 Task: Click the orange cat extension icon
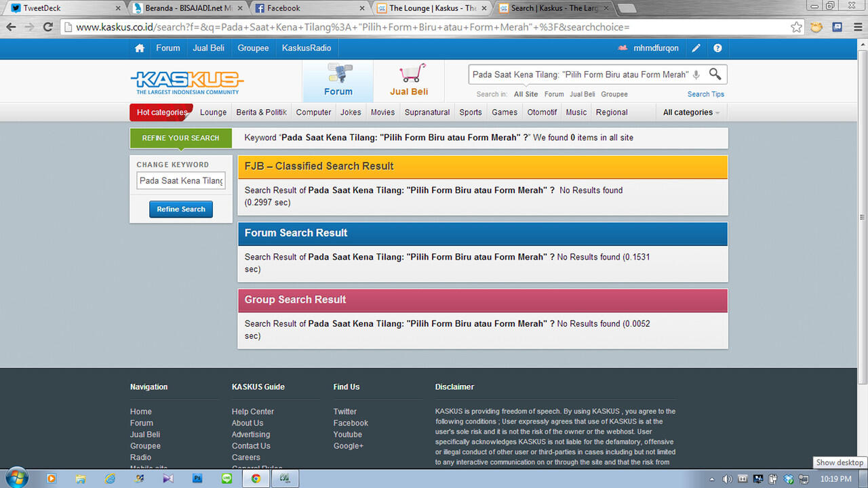click(x=817, y=27)
